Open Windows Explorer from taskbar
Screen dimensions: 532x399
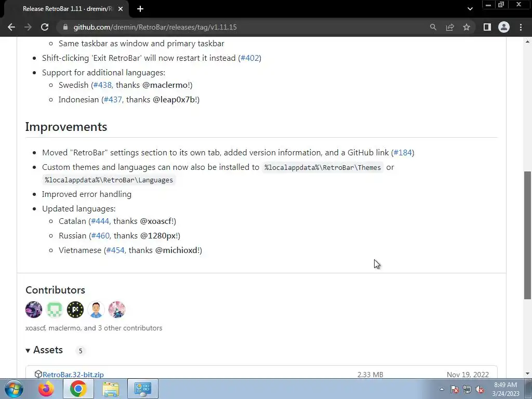click(x=111, y=389)
